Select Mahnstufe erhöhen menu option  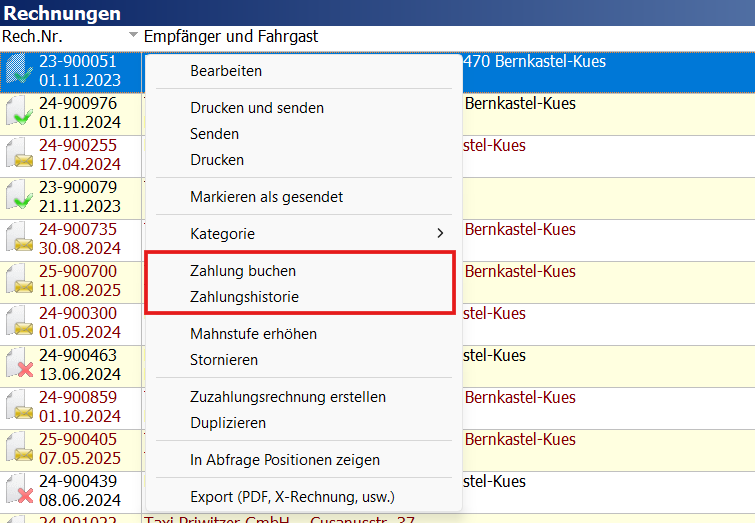click(x=253, y=334)
